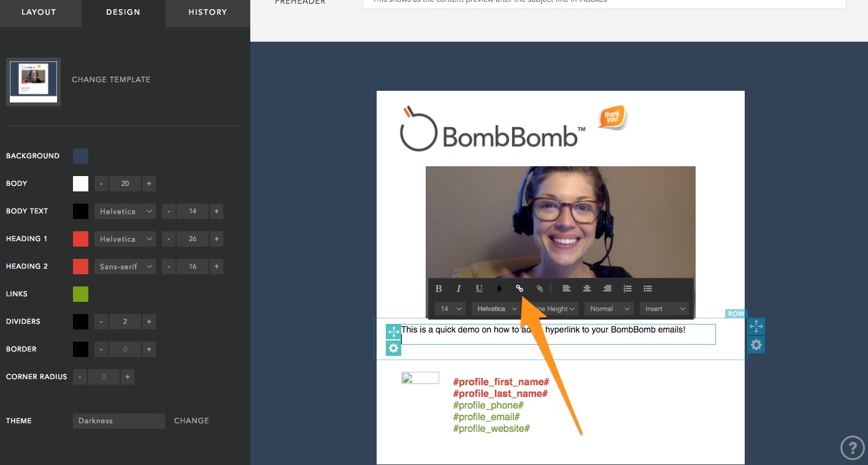
Task: Open the Insert dropdown
Action: click(x=664, y=309)
